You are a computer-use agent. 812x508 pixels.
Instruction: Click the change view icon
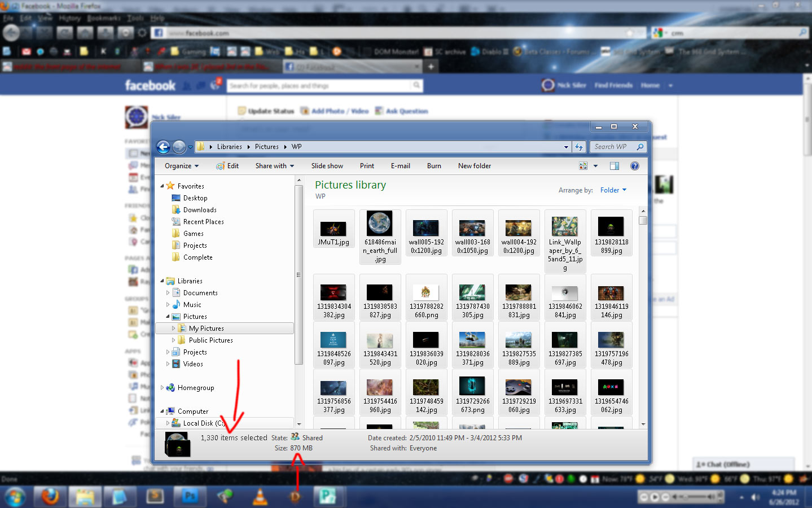tap(583, 166)
